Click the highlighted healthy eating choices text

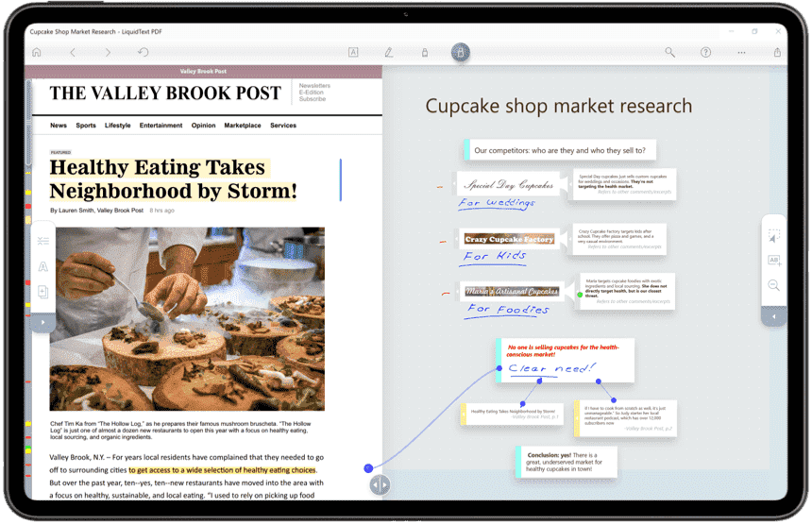(222, 470)
